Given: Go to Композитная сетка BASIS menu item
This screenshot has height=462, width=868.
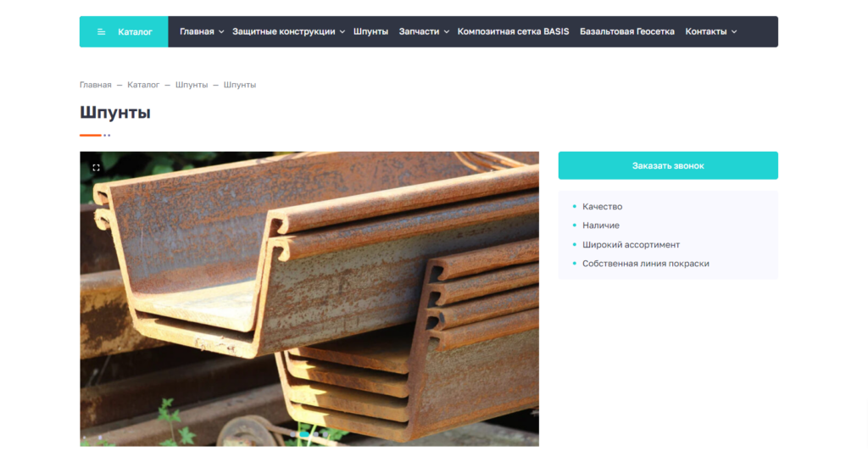Looking at the screenshot, I should click(x=513, y=31).
